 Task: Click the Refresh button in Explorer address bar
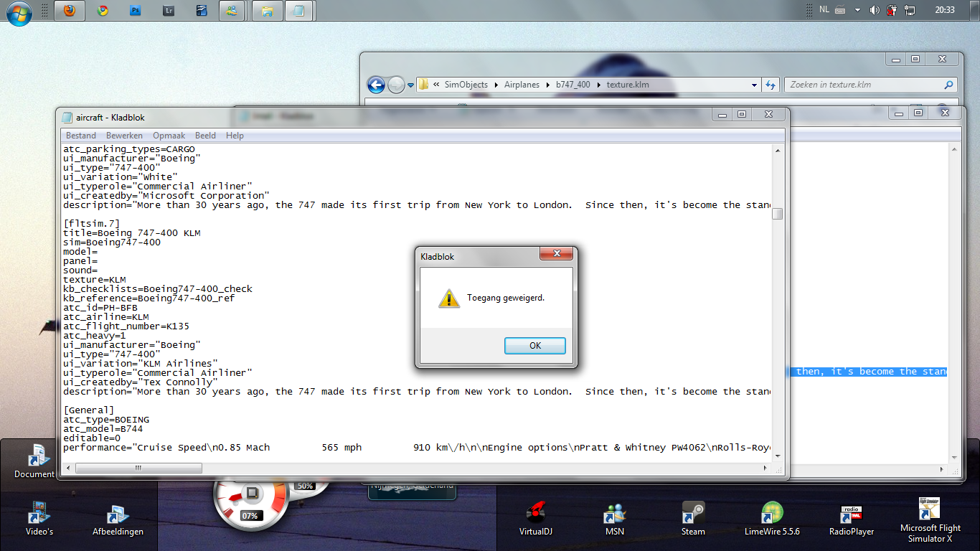771,85
